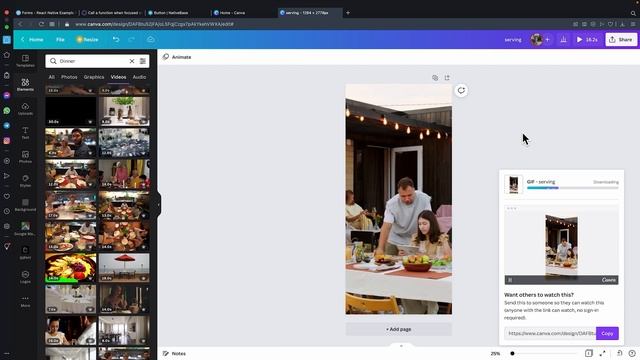Select the video thumbnail of man in glasses
This screenshot has height=360, width=640.
click(71, 143)
